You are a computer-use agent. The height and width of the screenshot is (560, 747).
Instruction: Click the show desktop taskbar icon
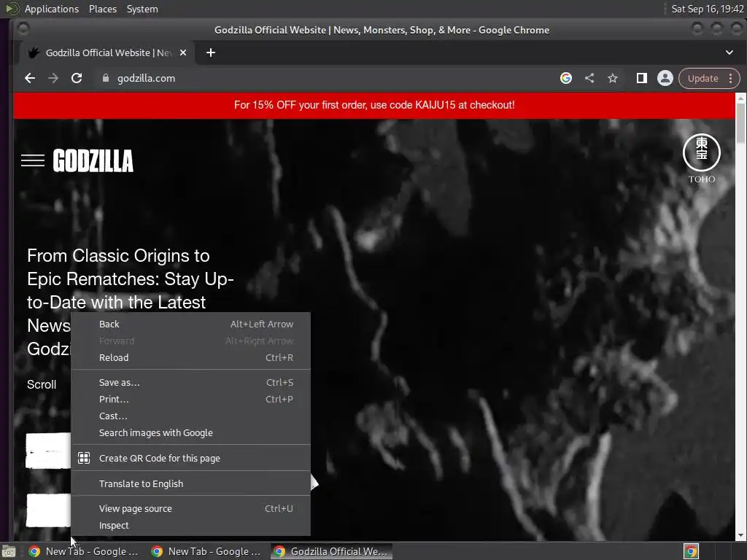point(9,551)
